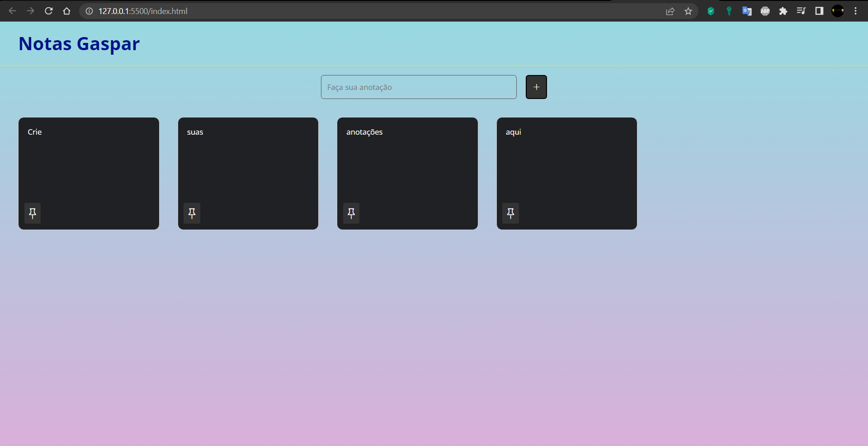The width and height of the screenshot is (868, 446).
Task: Open the browser profile avatar
Action: [x=838, y=11]
